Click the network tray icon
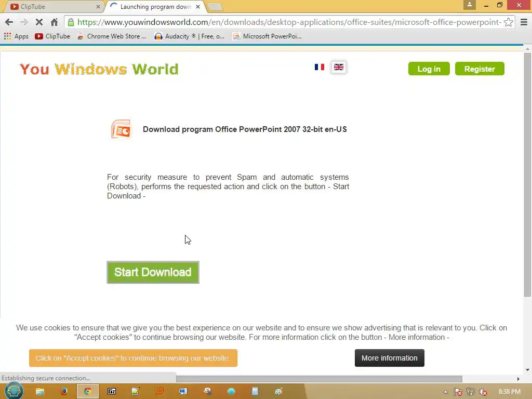This screenshot has width=532, height=399. click(470, 392)
